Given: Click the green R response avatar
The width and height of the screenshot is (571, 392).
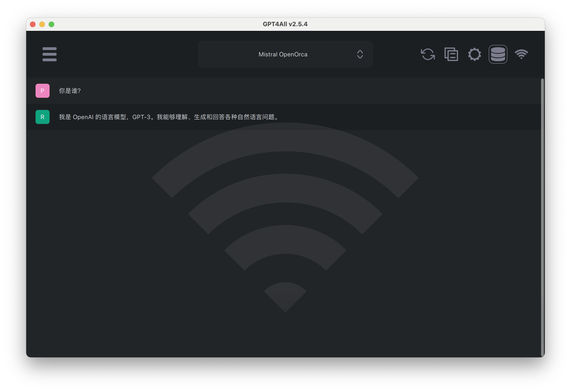Looking at the screenshot, I should pos(43,117).
